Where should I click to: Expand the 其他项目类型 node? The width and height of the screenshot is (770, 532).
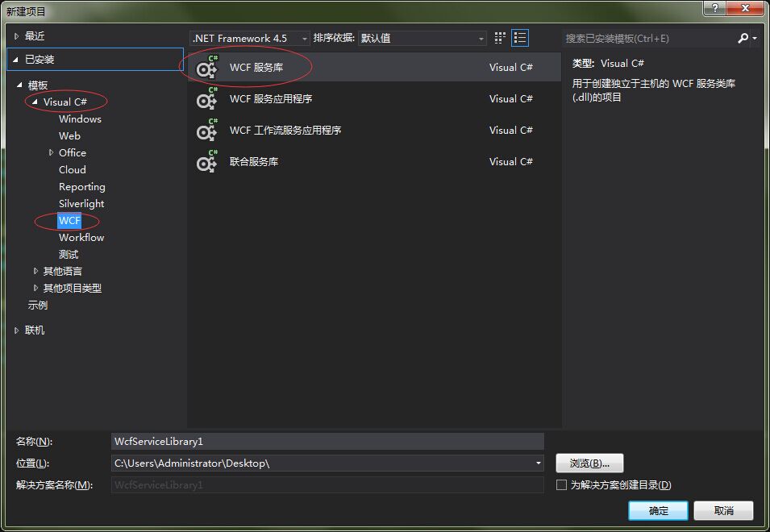point(35,288)
